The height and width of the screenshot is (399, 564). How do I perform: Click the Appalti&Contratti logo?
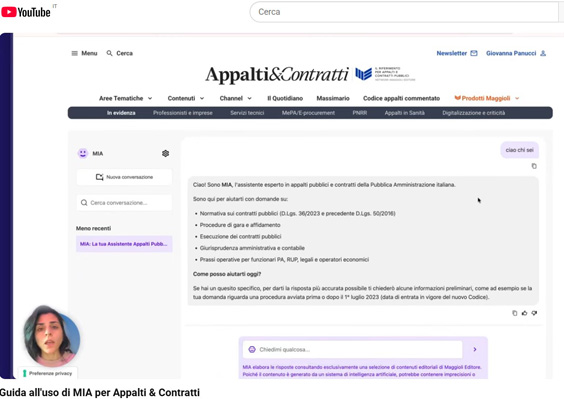(277, 74)
